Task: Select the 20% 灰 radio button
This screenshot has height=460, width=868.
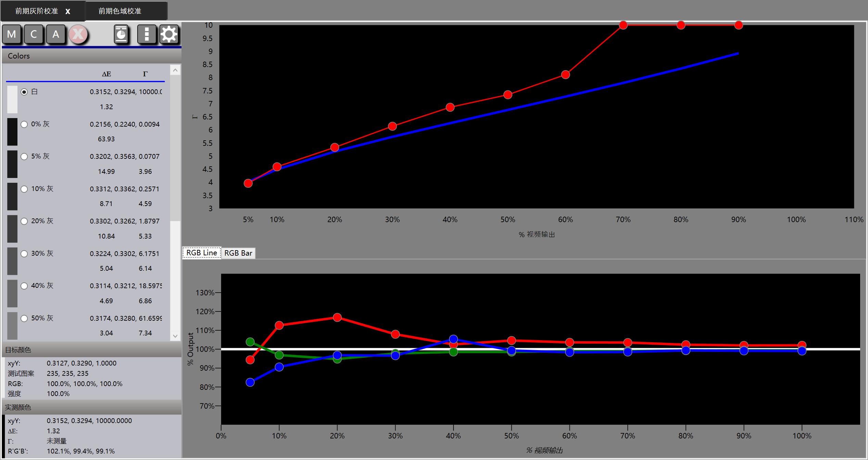Action: pos(24,221)
